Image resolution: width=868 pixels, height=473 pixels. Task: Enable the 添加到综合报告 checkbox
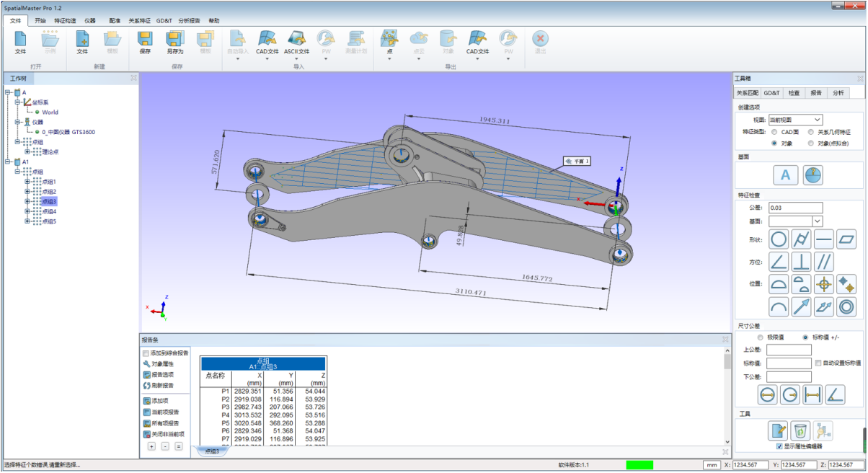(x=146, y=353)
